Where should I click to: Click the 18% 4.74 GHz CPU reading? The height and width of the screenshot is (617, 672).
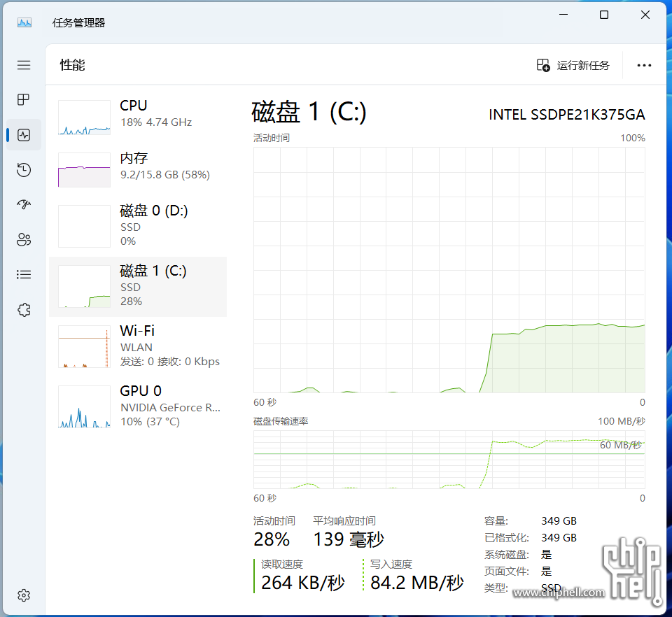[x=156, y=122]
